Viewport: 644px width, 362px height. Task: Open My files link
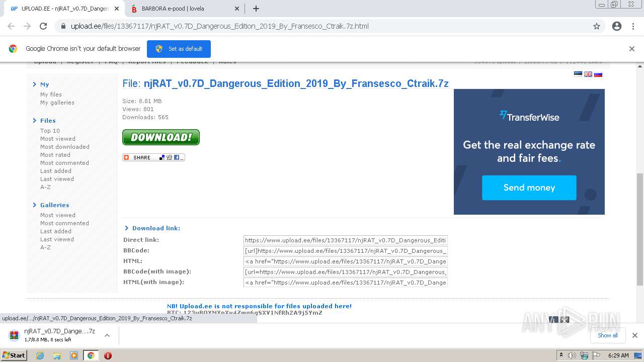pos(51,95)
